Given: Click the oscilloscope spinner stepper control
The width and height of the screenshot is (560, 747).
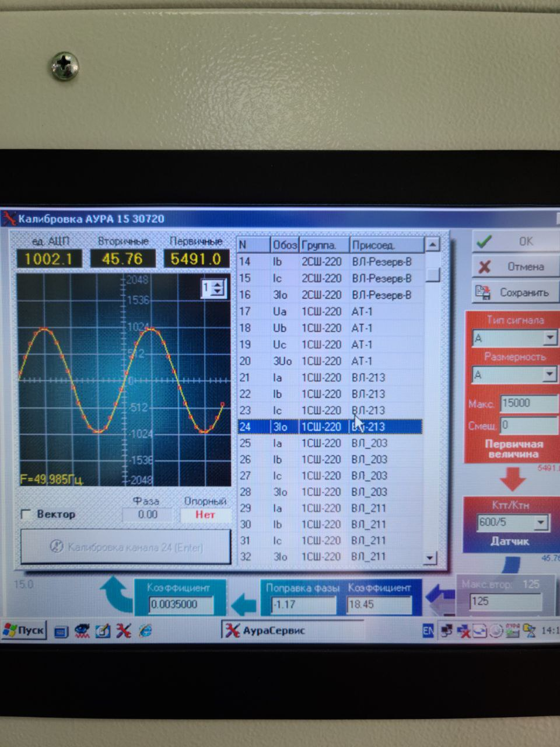Looking at the screenshot, I should pyautogui.click(x=218, y=288).
